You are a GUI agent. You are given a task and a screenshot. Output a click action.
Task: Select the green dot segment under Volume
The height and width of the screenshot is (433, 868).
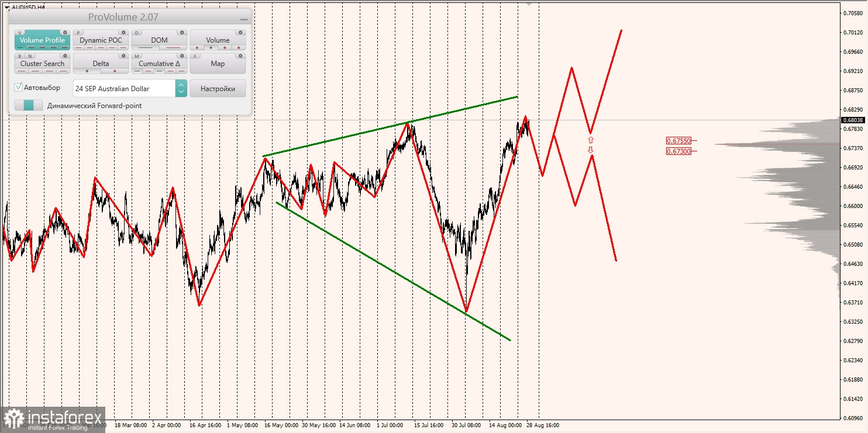tap(211, 47)
